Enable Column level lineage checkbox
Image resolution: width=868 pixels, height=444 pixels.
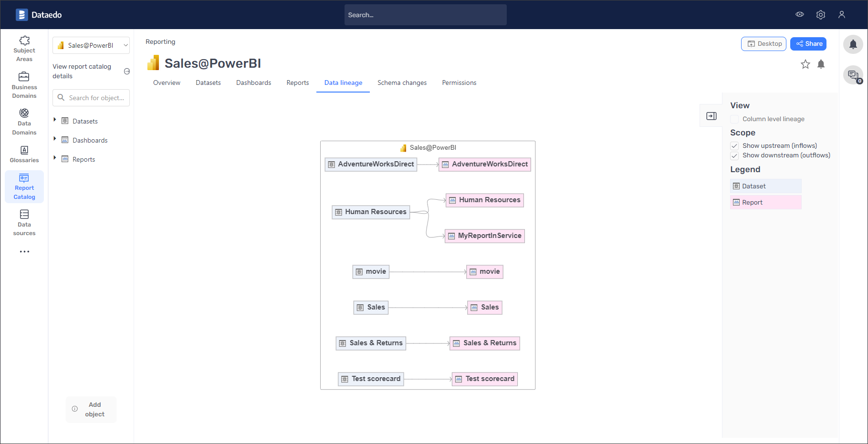point(734,119)
